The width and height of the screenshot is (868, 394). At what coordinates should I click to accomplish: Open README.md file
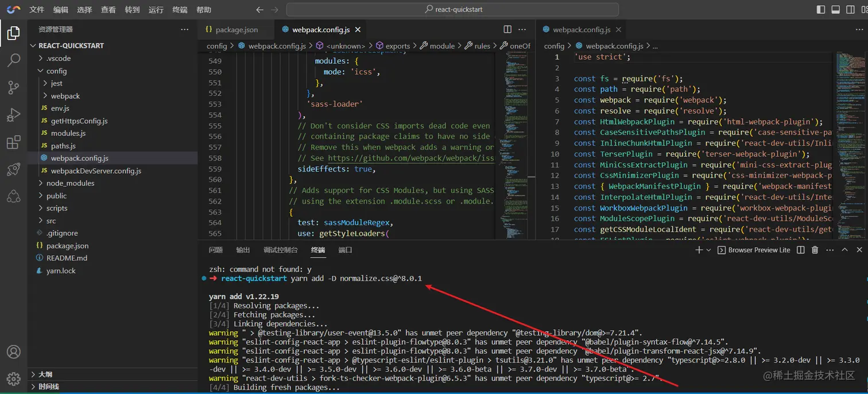click(x=113, y=258)
